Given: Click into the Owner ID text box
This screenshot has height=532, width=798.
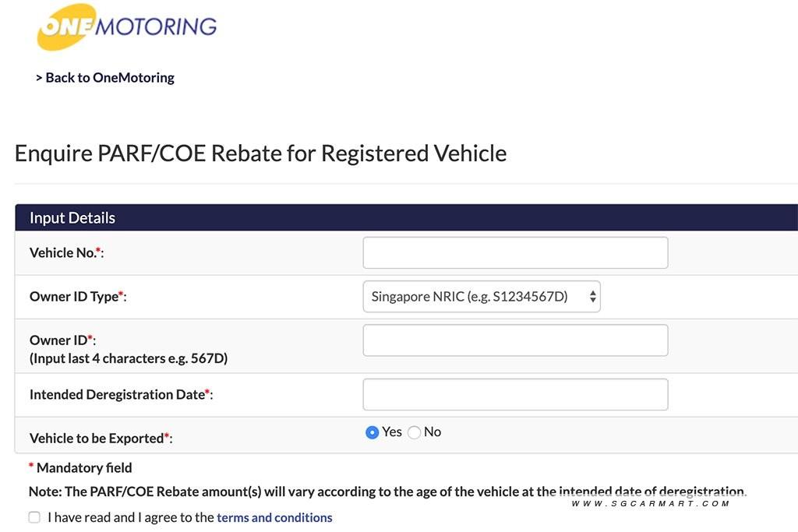Looking at the screenshot, I should [x=514, y=340].
